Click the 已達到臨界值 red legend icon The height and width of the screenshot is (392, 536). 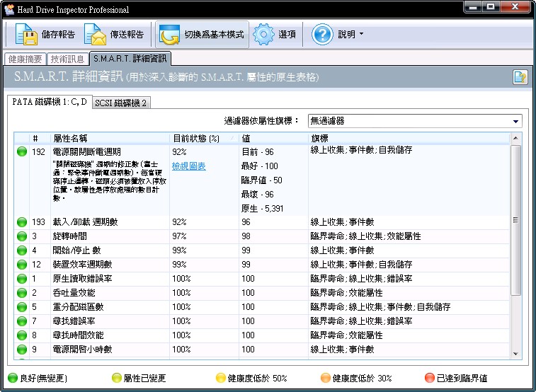pyautogui.click(x=430, y=378)
